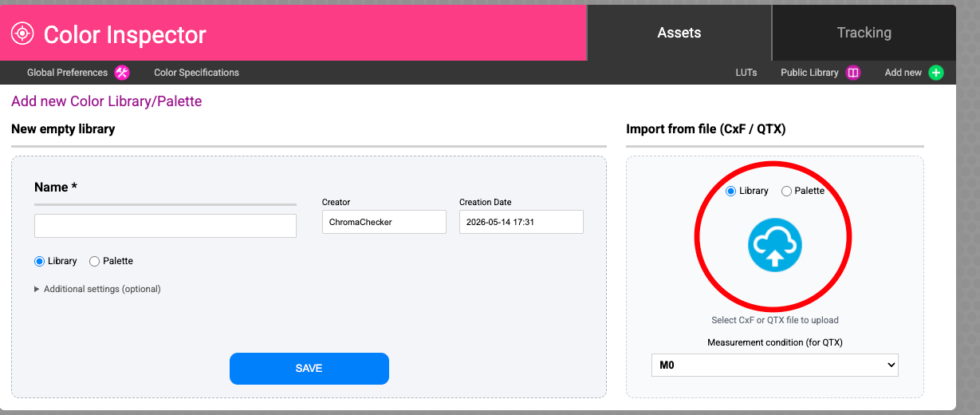Click 'Select CxF or QTX file to upload' text
Viewport: 980px width, 415px height.
[x=774, y=320]
